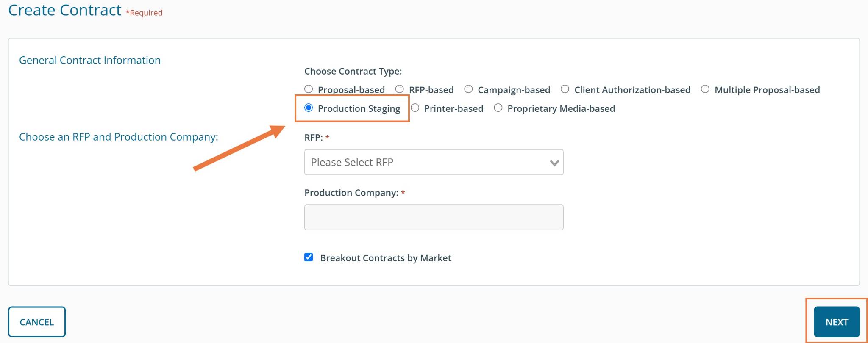Click the Required indicator text
The image size is (868, 343).
pos(144,13)
